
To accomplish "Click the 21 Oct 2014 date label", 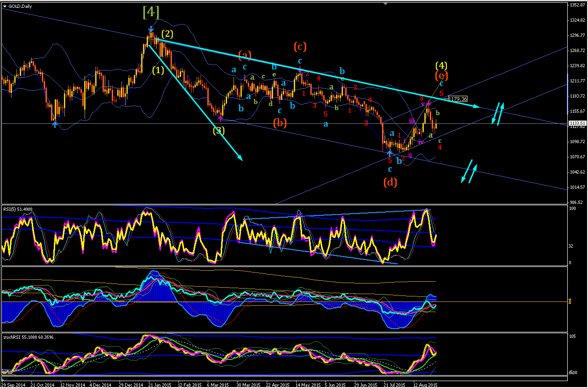I will point(42,384).
